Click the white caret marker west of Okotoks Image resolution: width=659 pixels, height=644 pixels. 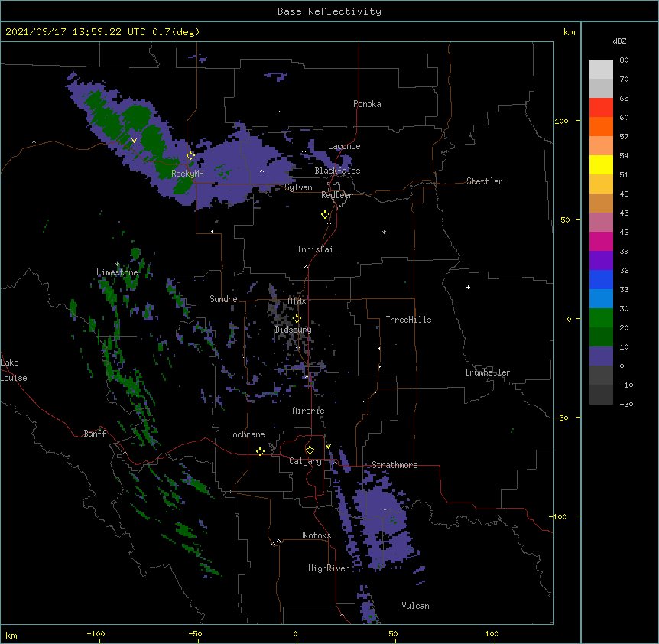(278, 541)
